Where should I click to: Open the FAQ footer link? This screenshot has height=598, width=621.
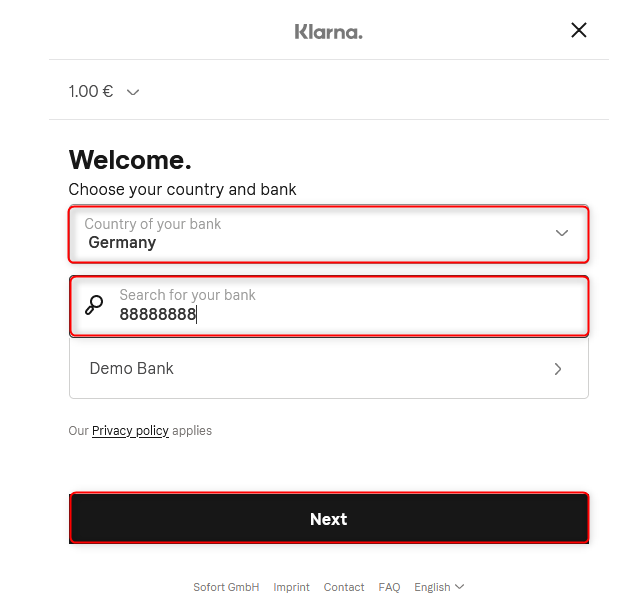[x=389, y=587]
